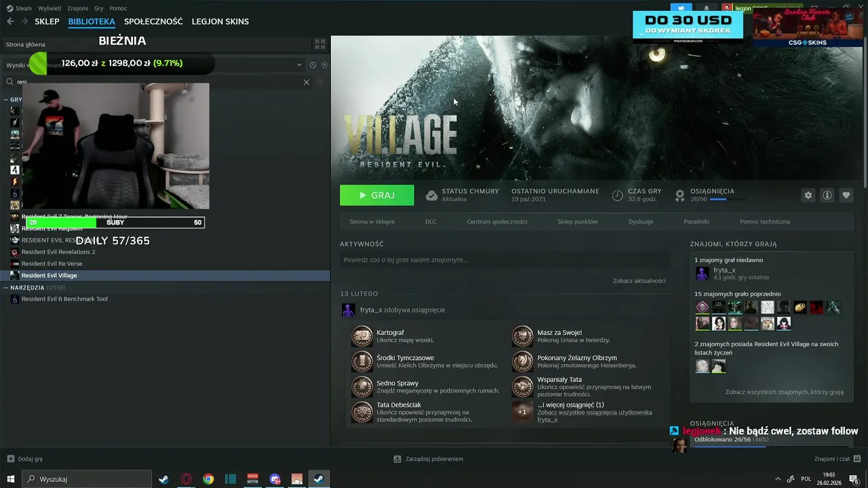Screen dimensions: 868x488
Task: Open LEGJON SKINS profile tab
Action: tap(220, 22)
